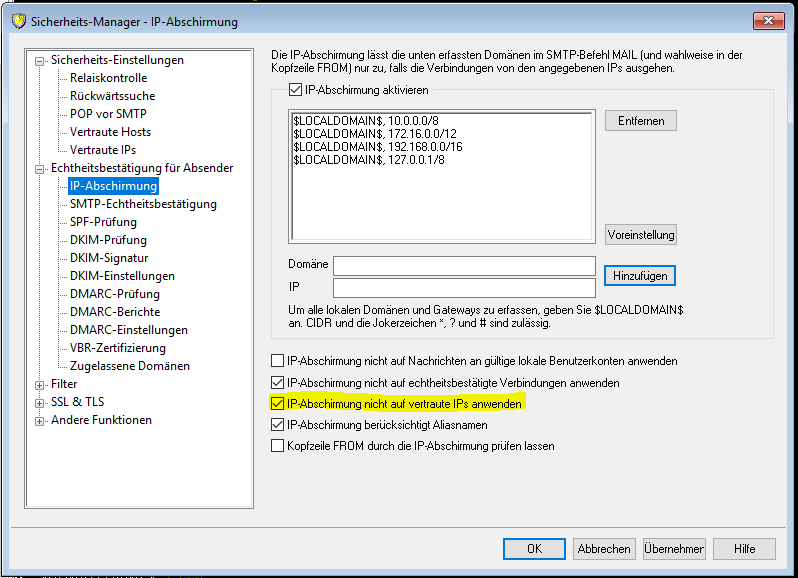798x578 pixels.
Task: Collapse the Sicherheits-Einstellungen tree node
Action: [x=40, y=60]
